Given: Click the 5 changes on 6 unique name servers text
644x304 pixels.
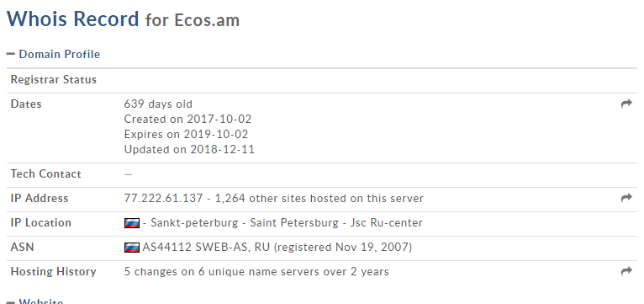Looking at the screenshot, I should point(256,271).
